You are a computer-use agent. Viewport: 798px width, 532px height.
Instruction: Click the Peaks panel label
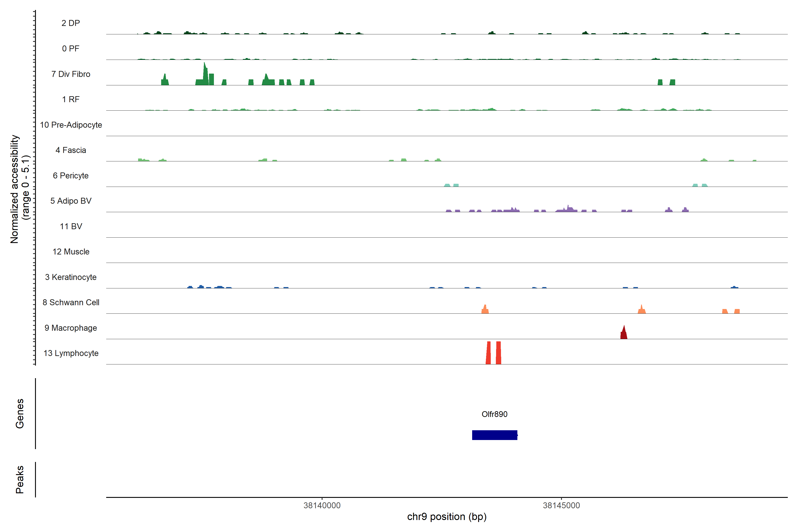20,479
